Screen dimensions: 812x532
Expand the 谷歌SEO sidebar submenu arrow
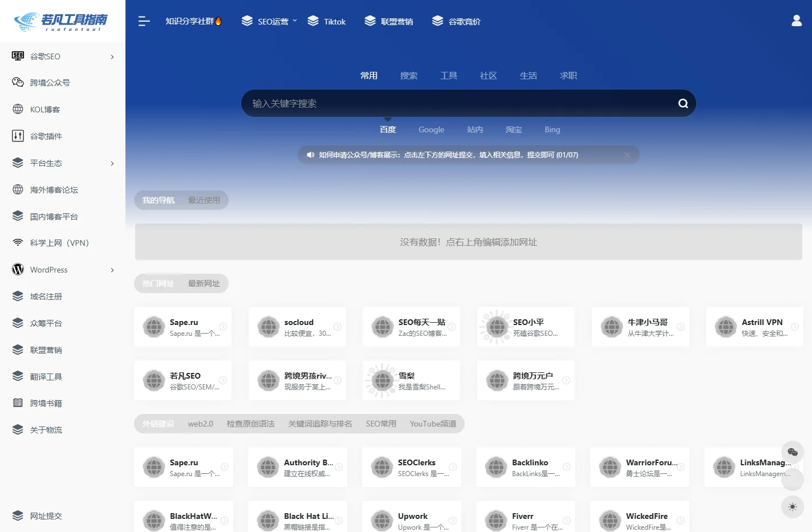pyautogui.click(x=112, y=56)
